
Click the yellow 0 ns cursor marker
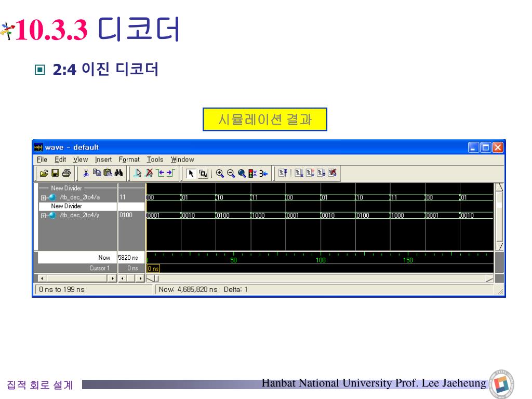coord(153,269)
